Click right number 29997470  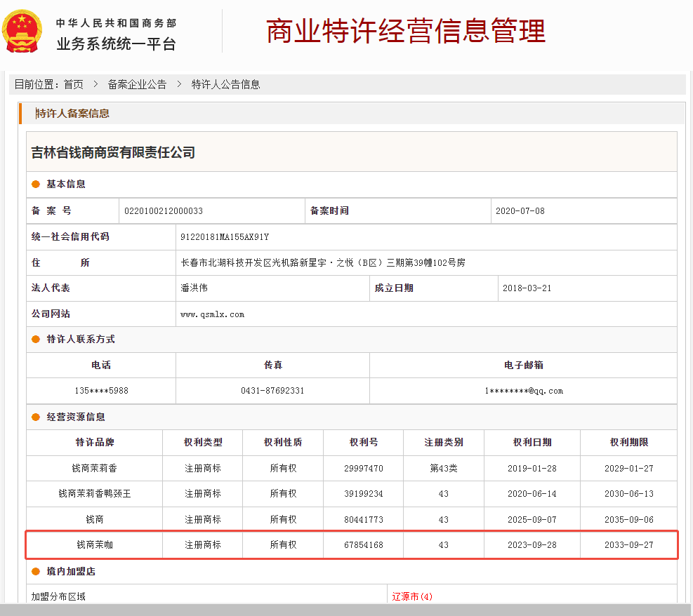click(x=363, y=469)
